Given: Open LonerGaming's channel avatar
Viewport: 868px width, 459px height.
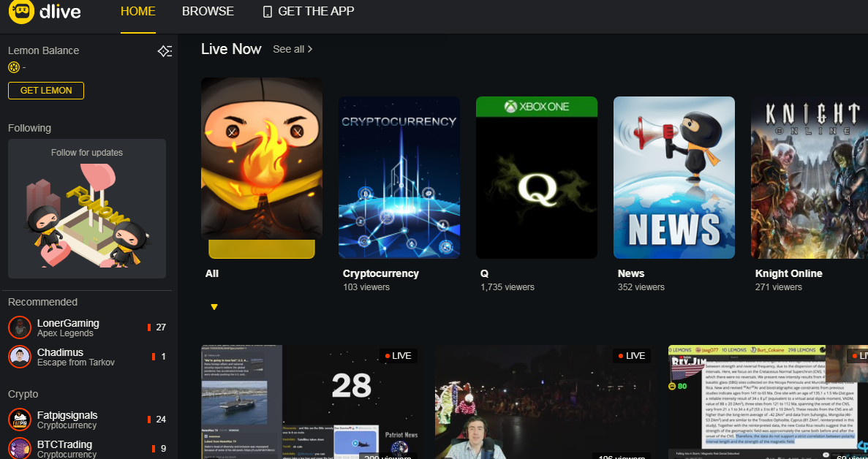Looking at the screenshot, I should (x=20, y=327).
